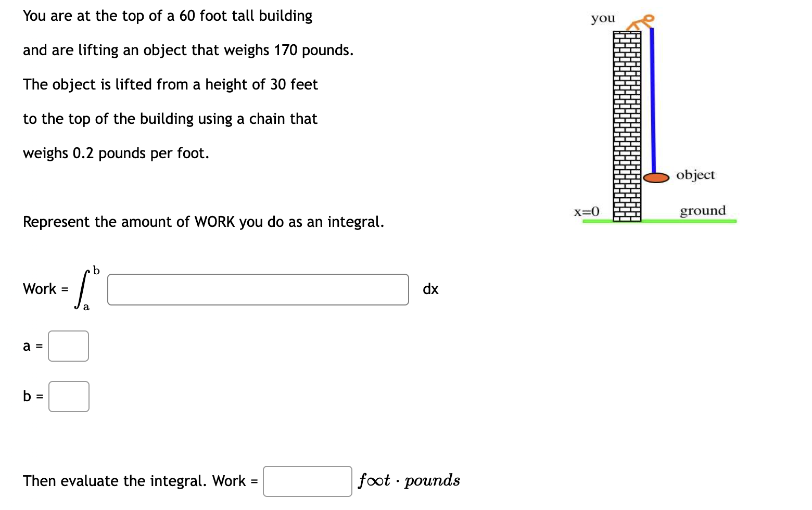
Task: Click the input field labeled a
Action: [68, 346]
